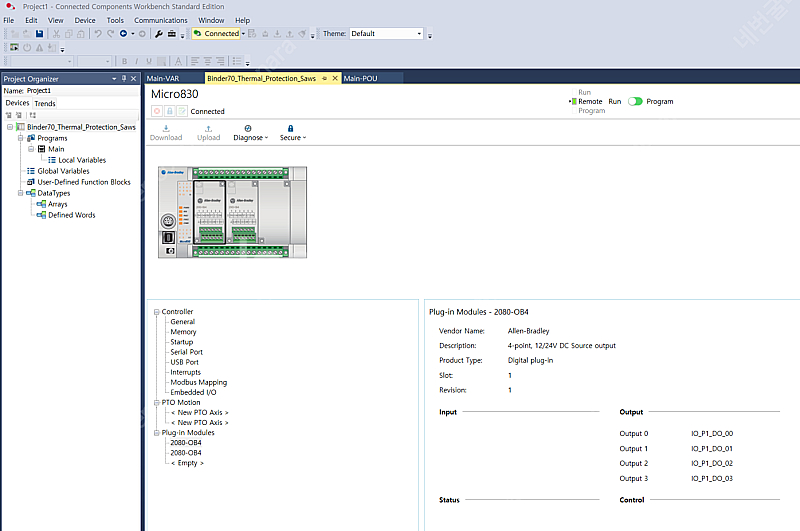
Task: Open the View menu
Action: click(56, 20)
